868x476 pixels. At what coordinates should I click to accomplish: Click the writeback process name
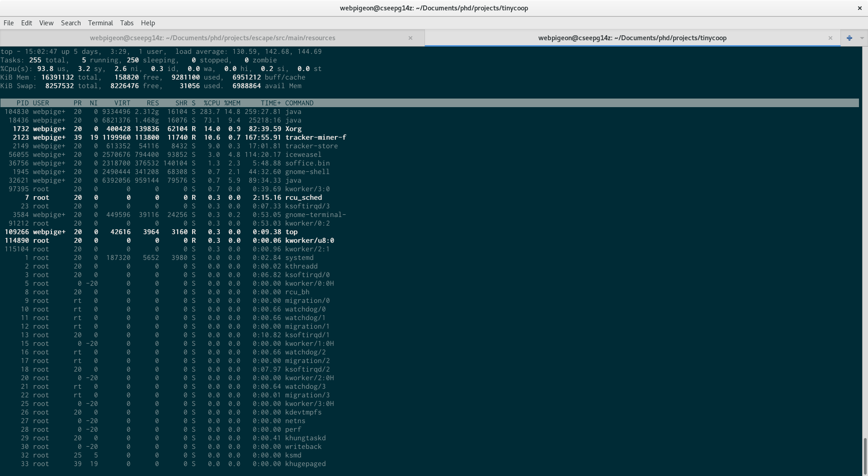click(303, 447)
